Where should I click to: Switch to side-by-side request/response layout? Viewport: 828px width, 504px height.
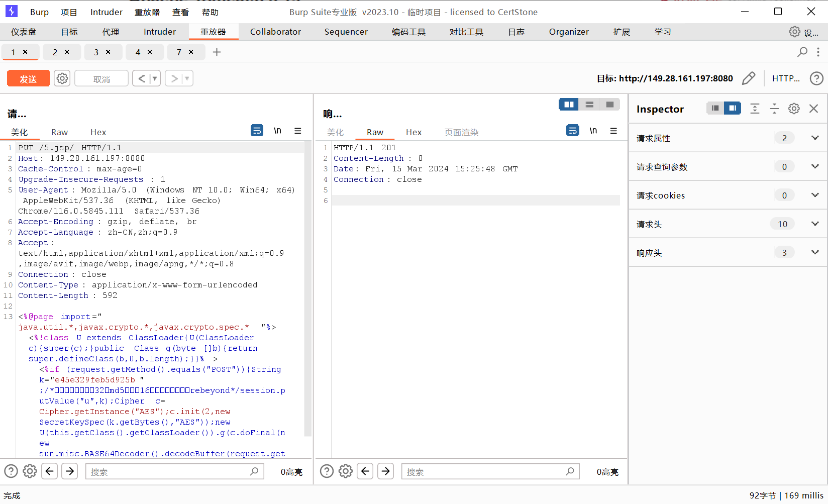569,105
